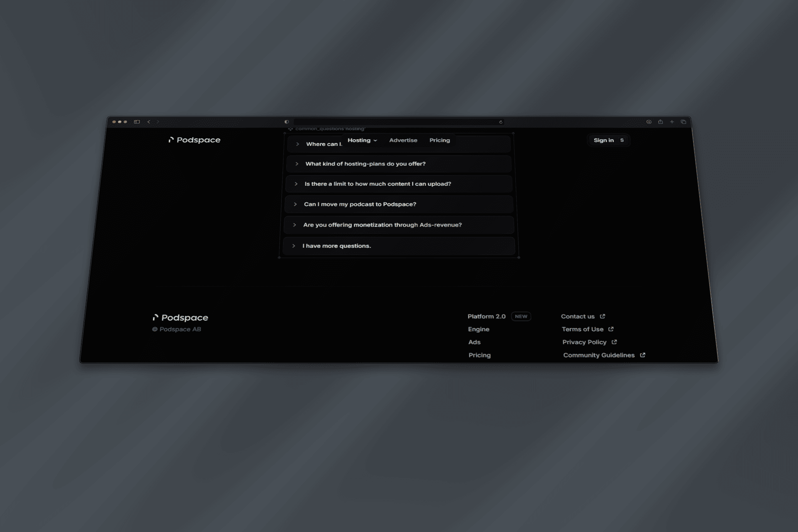Screen dimensions: 798x532
Task: Show tab overview icon
Action: pos(683,122)
